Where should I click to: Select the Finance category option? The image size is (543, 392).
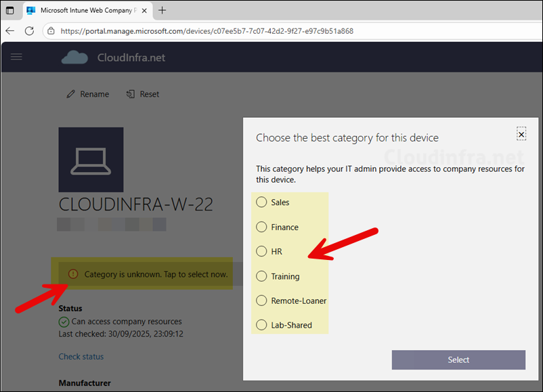(261, 227)
